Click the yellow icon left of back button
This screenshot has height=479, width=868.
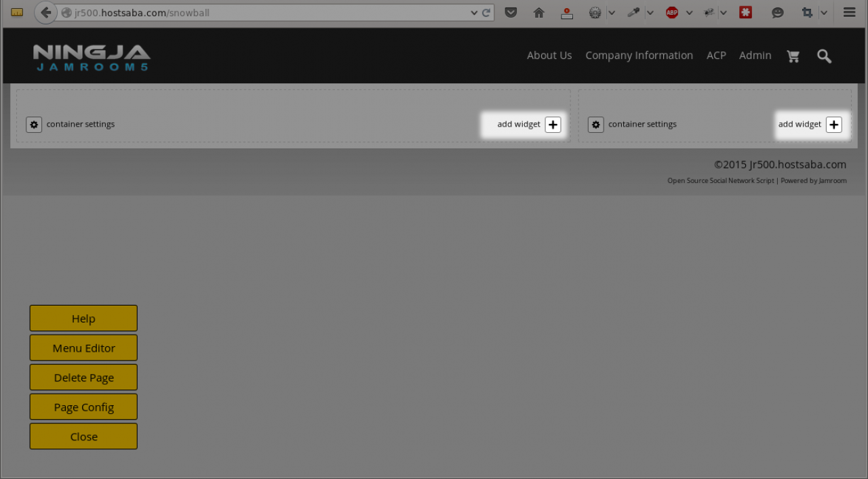[17, 12]
